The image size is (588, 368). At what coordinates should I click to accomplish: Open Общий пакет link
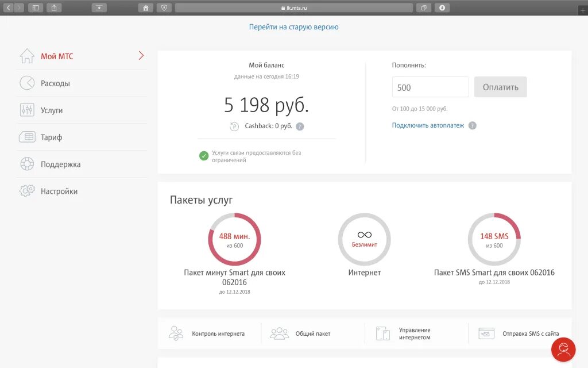click(x=313, y=333)
